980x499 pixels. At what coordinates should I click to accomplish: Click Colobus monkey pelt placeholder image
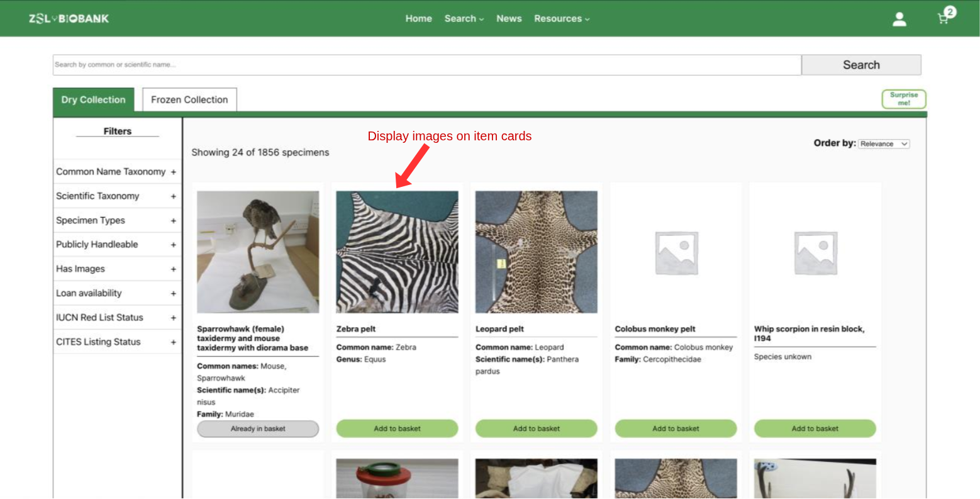[x=676, y=252]
